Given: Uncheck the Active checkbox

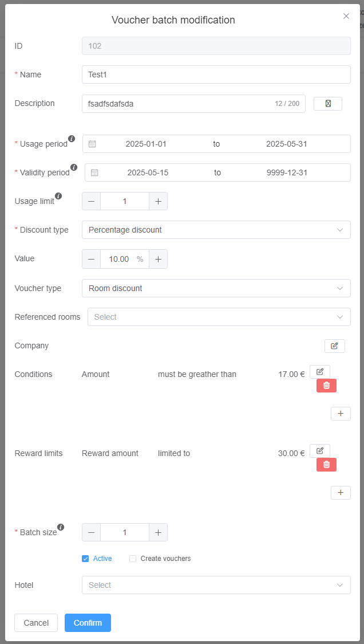Looking at the screenshot, I should point(85,559).
